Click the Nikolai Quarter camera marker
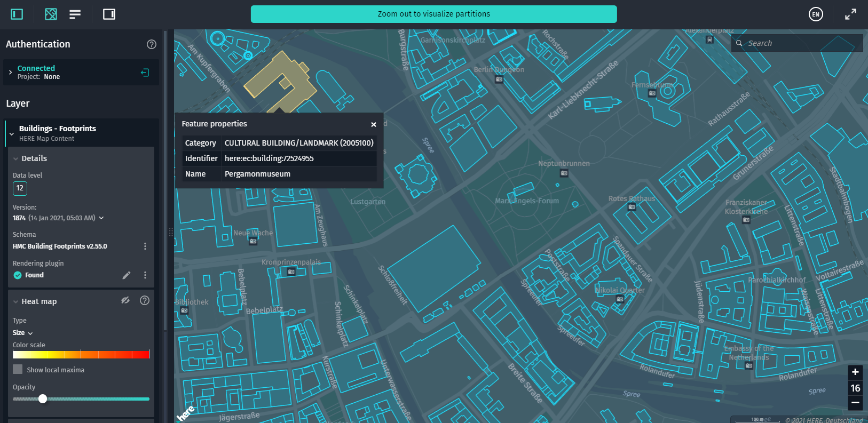Image resolution: width=868 pixels, height=423 pixels. (x=620, y=299)
